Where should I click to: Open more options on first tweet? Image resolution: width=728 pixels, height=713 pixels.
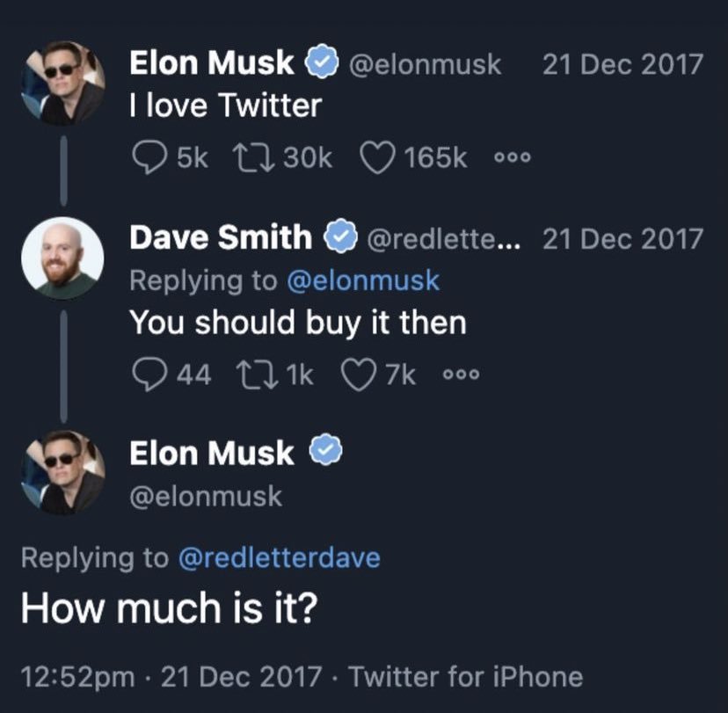tap(513, 158)
